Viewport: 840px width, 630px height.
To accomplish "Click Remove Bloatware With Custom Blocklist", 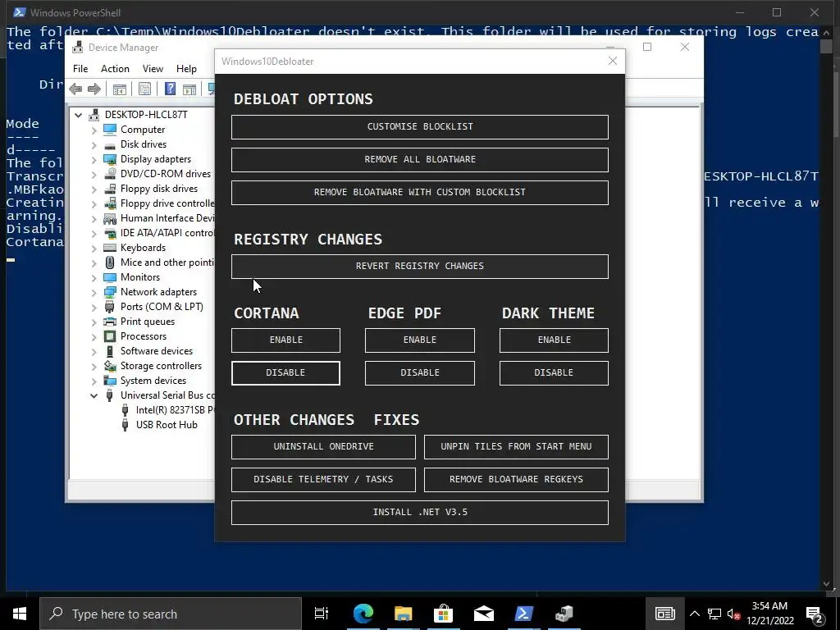I will point(420,192).
